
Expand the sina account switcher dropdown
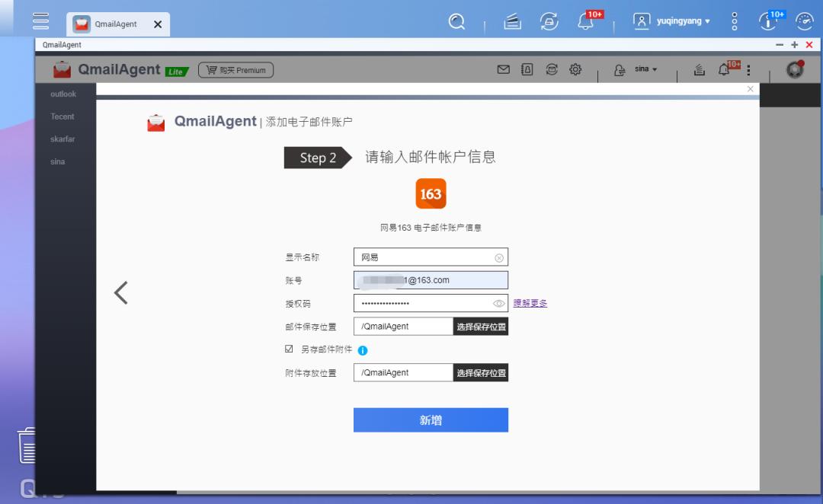[x=644, y=69]
